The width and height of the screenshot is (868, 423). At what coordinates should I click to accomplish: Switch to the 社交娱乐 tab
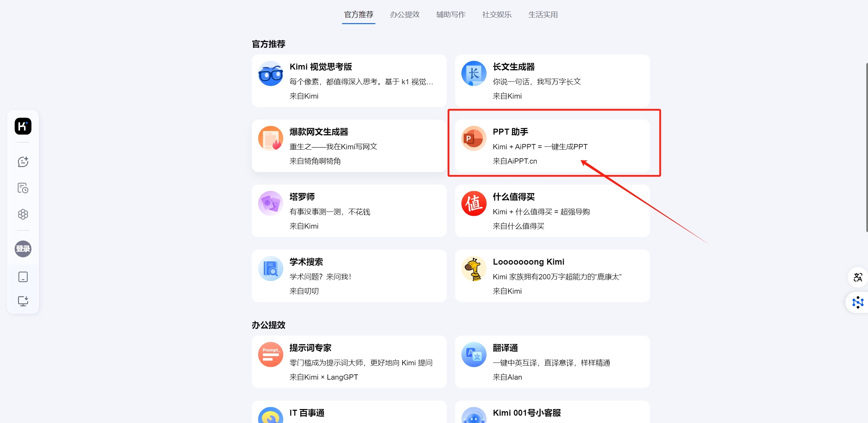click(497, 15)
